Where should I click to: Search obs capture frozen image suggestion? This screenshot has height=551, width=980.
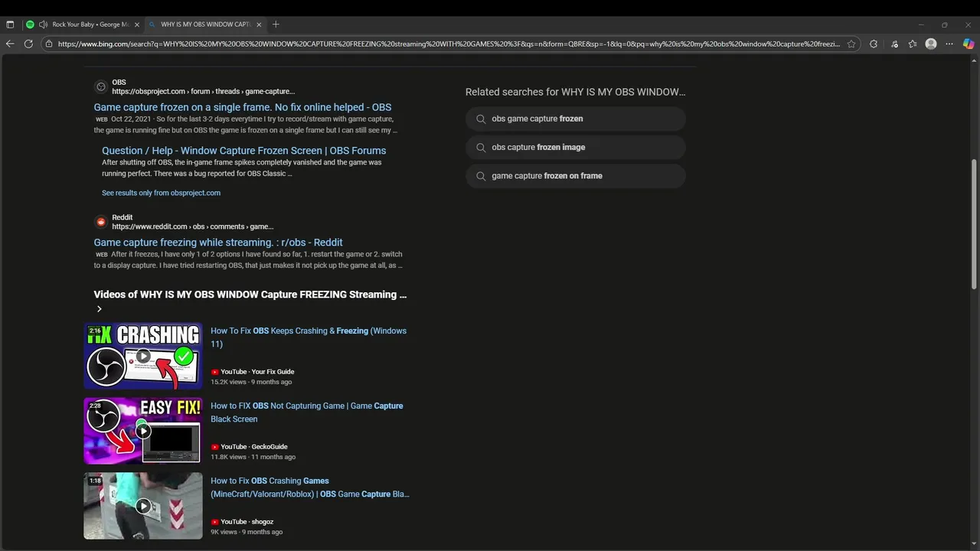[x=576, y=147]
